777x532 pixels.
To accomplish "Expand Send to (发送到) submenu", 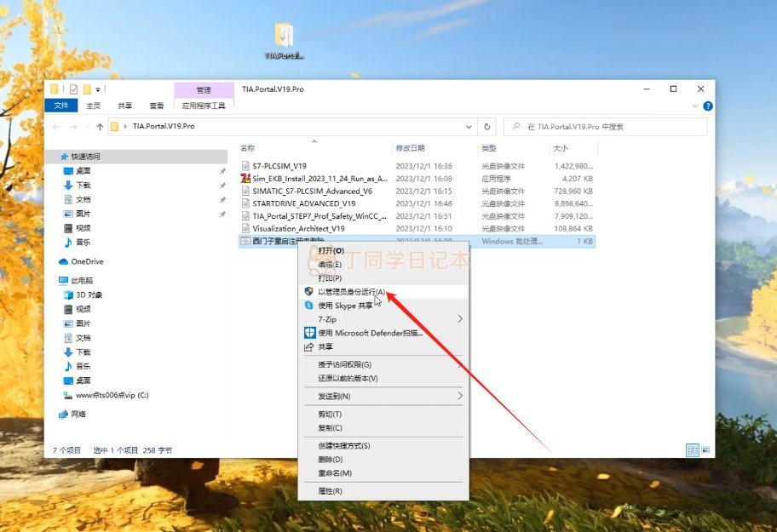I will (383, 396).
